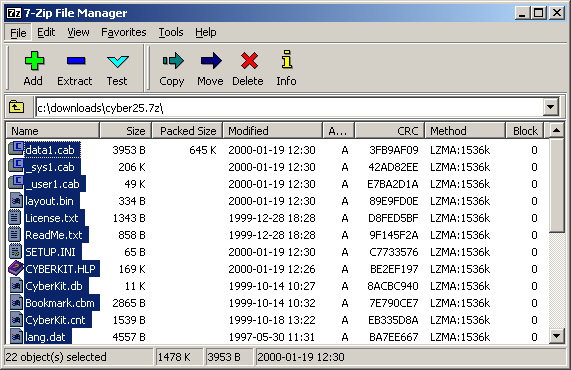Image resolution: width=571 pixels, height=370 pixels.
Task: Click the Bookmark.cbm file icon
Action: [16, 303]
